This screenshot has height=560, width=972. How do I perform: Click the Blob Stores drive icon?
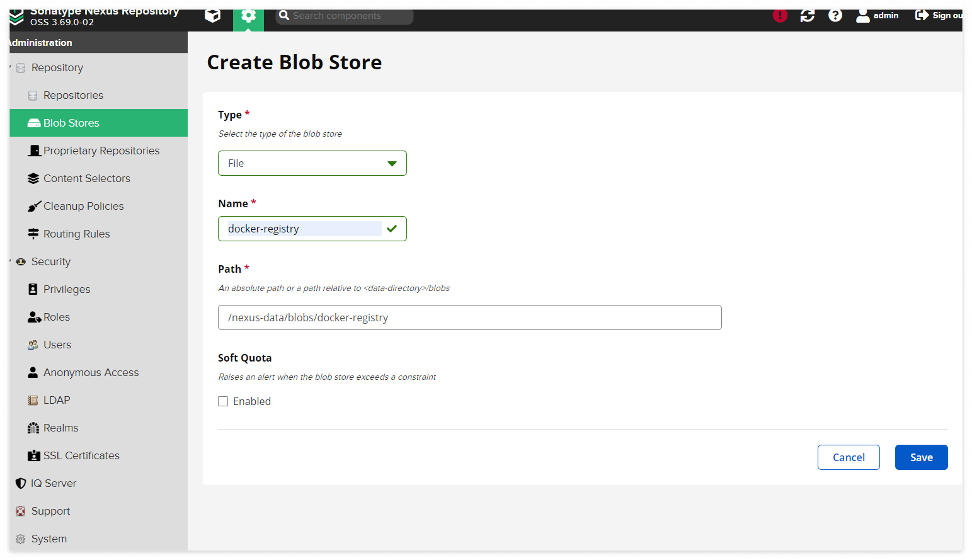pyautogui.click(x=34, y=123)
